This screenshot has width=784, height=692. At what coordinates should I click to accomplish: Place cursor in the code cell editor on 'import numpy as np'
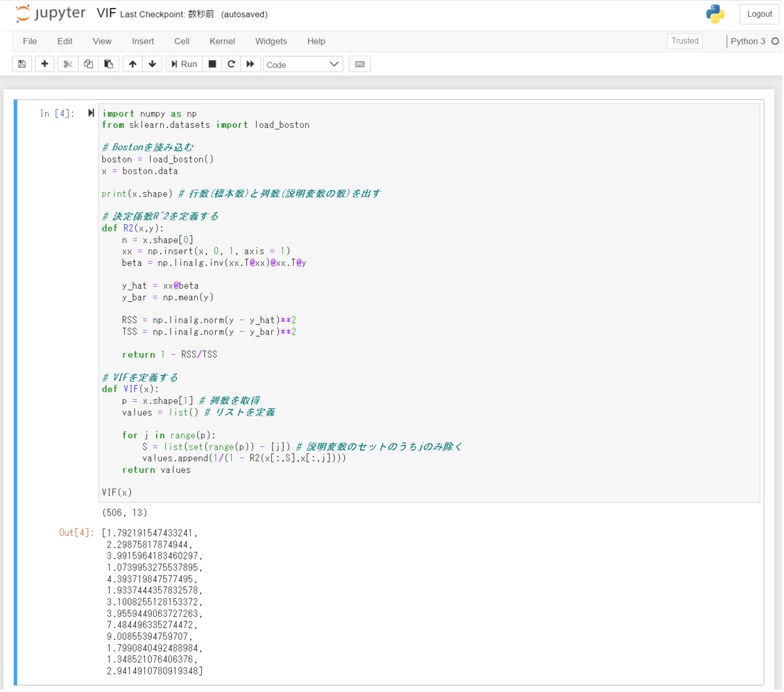(150, 114)
